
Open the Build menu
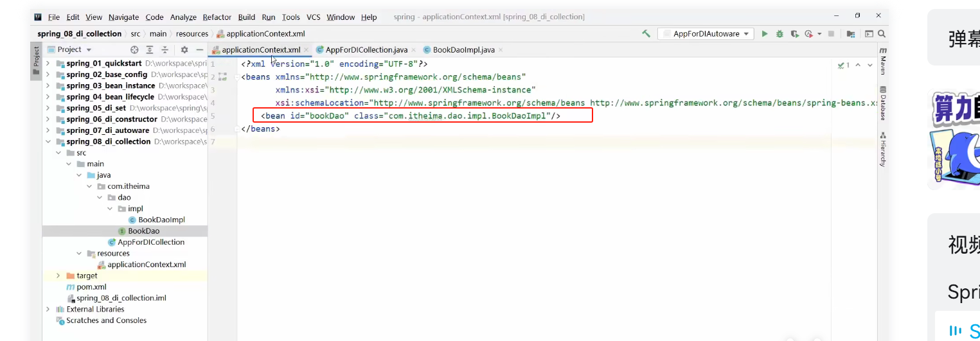(x=247, y=17)
